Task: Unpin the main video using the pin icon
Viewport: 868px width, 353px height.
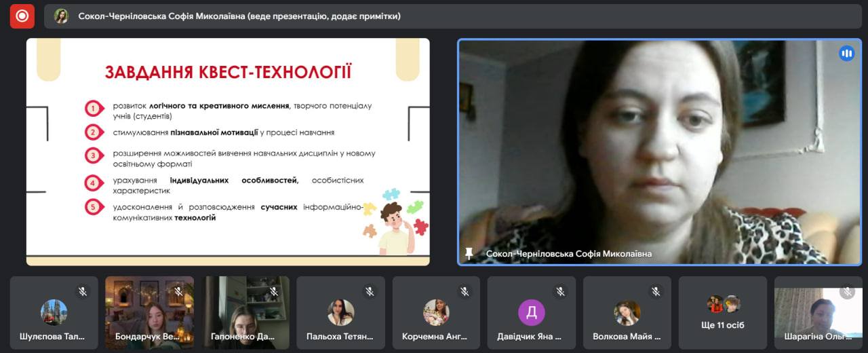Action: [x=469, y=253]
